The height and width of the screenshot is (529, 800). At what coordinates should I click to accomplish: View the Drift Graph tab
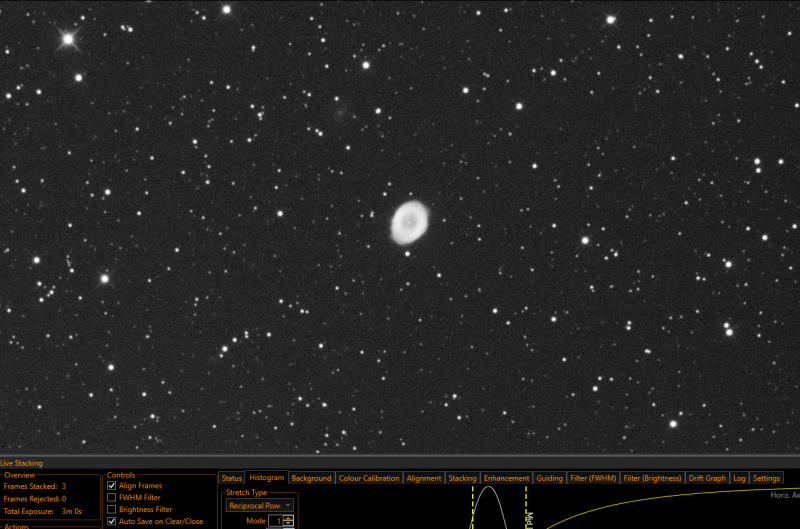(x=707, y=478)
